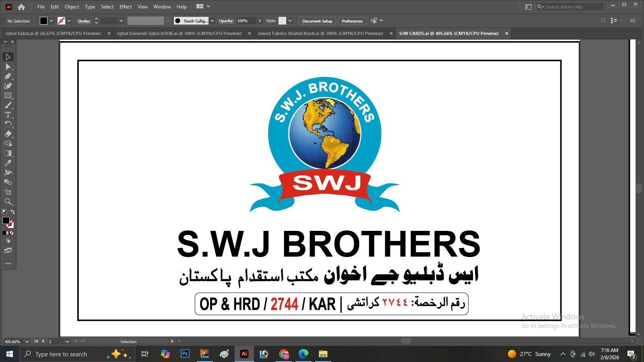Click the Opacity input field
Screen dimensions: 644x362
(x=246, y=21)
